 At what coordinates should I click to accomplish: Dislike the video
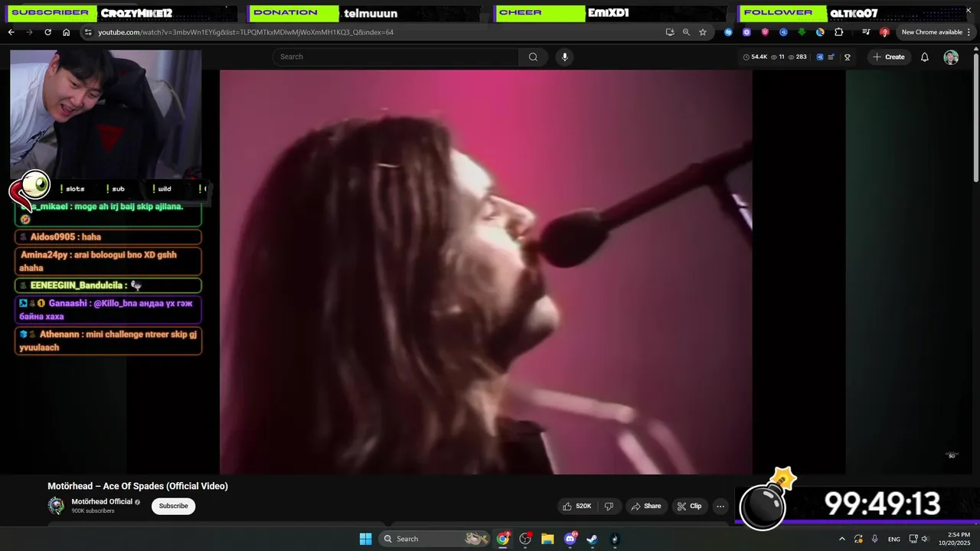click(x=609, y=506)
